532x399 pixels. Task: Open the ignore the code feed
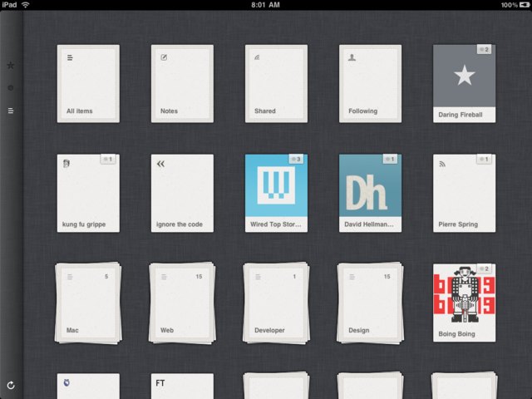coord(182,193)
